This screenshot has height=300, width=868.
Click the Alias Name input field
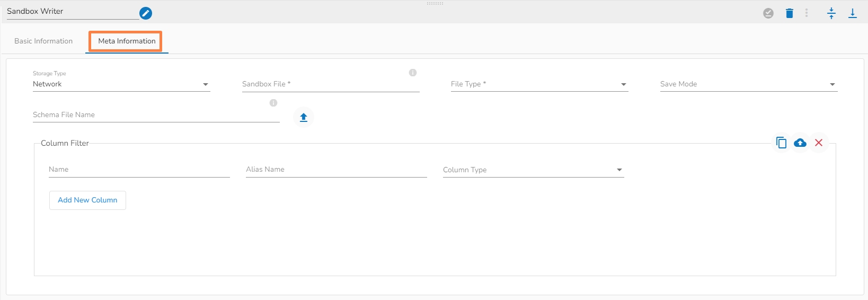pos(336,170)
